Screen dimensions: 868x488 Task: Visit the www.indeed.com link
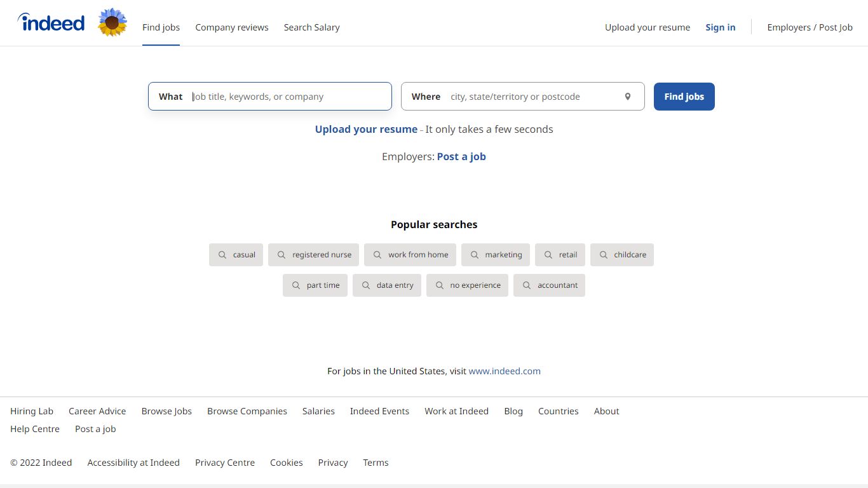coord(505,371)
